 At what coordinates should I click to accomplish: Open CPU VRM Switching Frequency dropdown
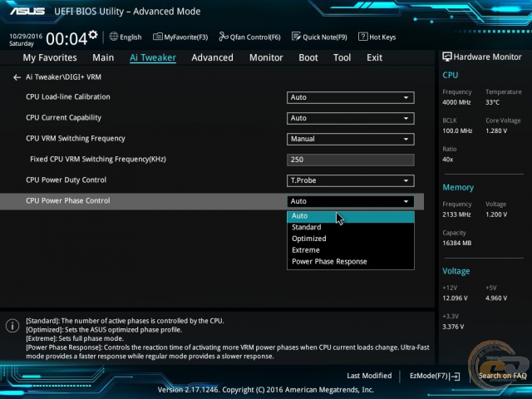tap(350, 139)
